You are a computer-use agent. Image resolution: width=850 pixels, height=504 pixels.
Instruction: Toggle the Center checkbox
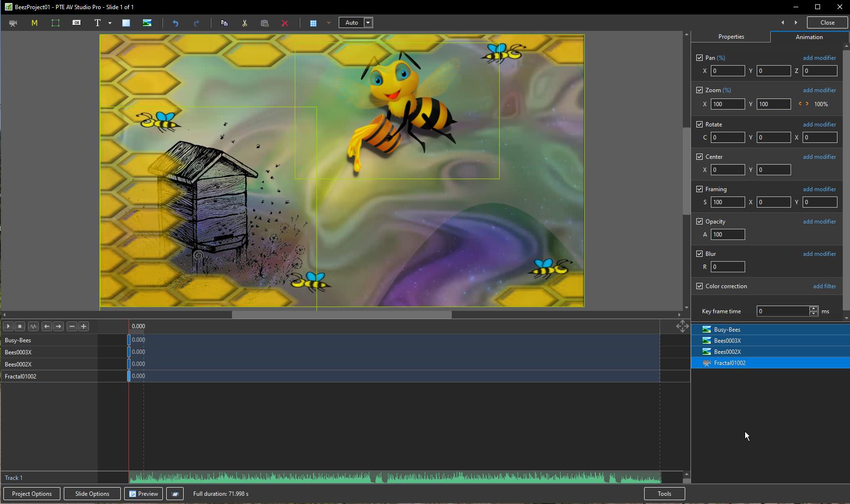pyautogui.click(x=699, y=157)
